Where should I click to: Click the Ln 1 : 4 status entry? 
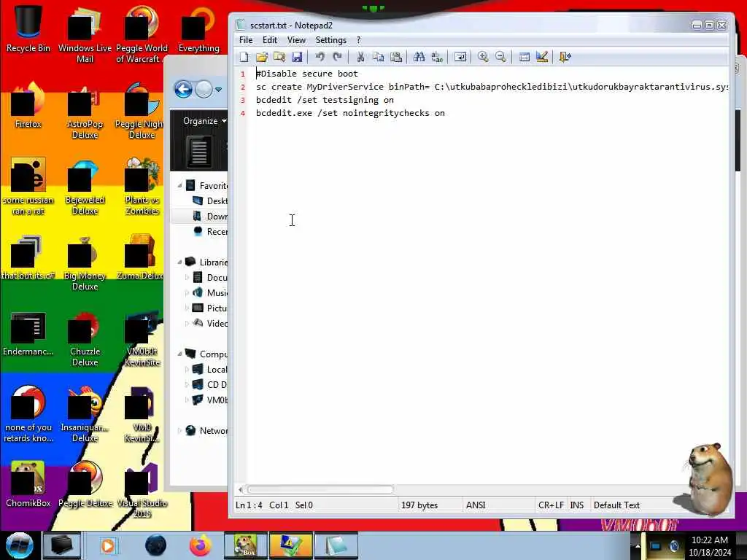(249, 505)
